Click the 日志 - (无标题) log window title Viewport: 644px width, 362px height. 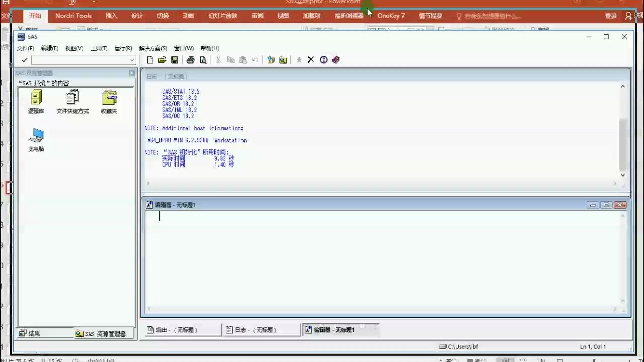pos(167,76)
